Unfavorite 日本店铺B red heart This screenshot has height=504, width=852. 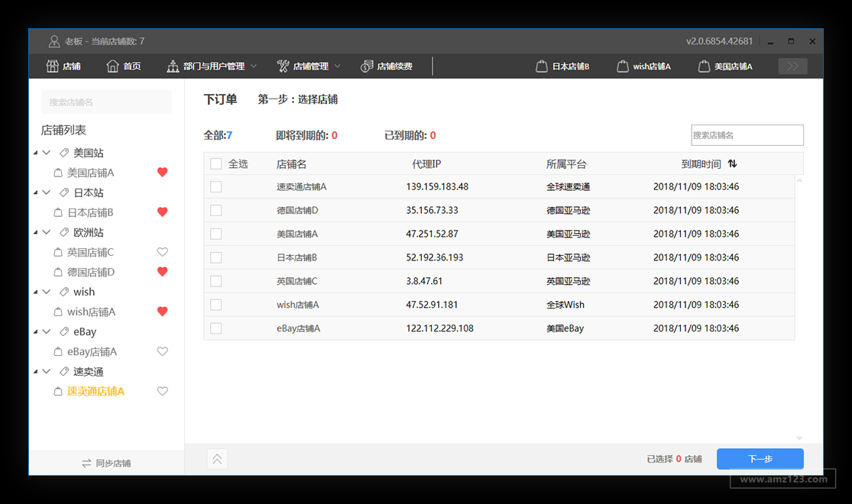tap(163, 212)
